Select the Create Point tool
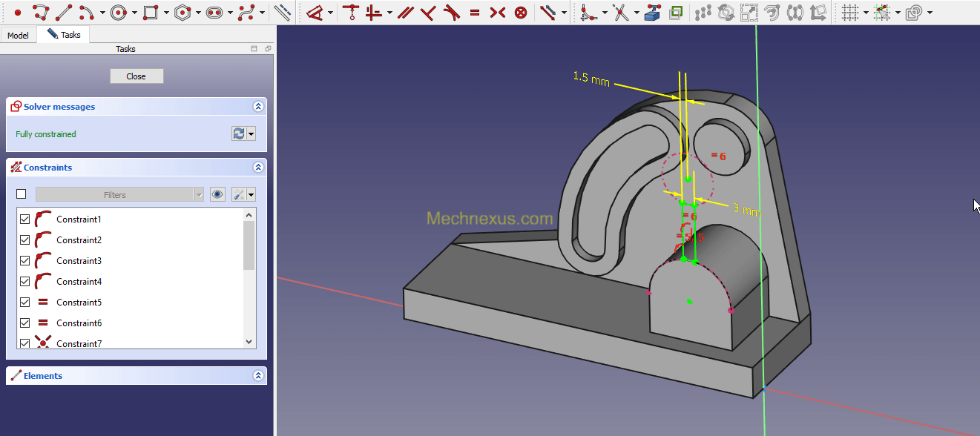The image size is (980, 436). (x=18, y=13)
